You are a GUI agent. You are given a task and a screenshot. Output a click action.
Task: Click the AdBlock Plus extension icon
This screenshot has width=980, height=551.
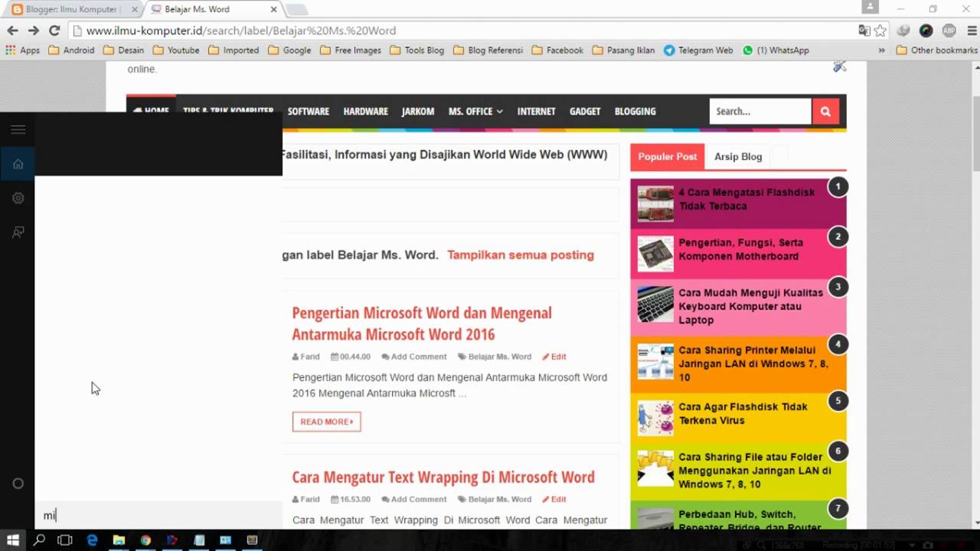pos(949,31)
